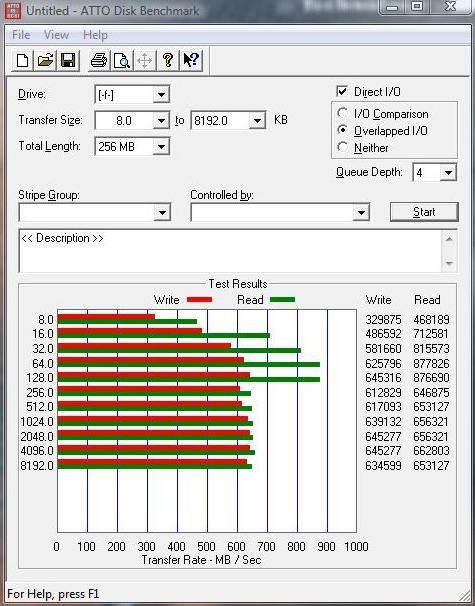Click Description box scroll up arrow

click(449, 239)
